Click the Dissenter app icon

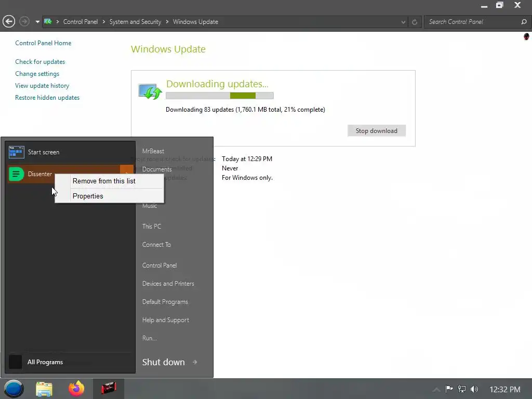(x=16, y=174)
